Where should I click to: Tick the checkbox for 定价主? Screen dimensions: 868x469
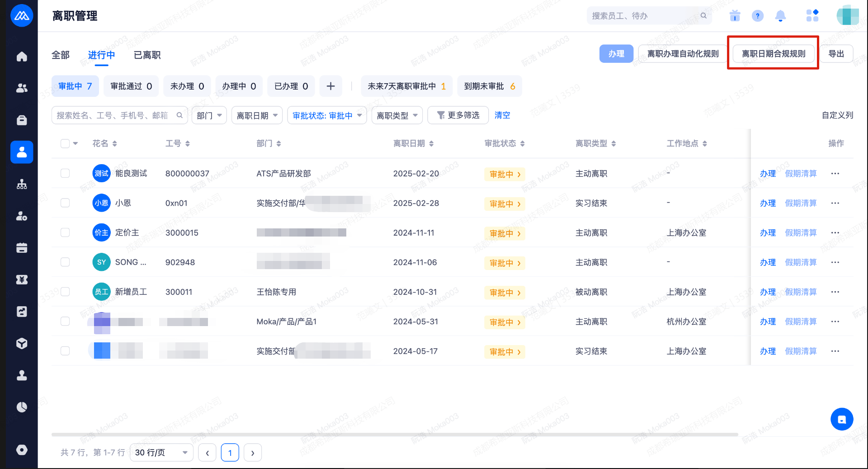65,232
